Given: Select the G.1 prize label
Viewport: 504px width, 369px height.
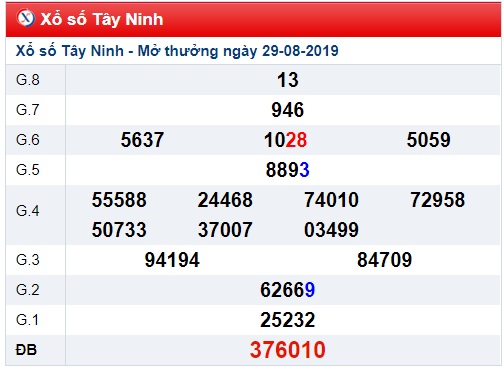Looking at the screenshot, I should 28,320.
